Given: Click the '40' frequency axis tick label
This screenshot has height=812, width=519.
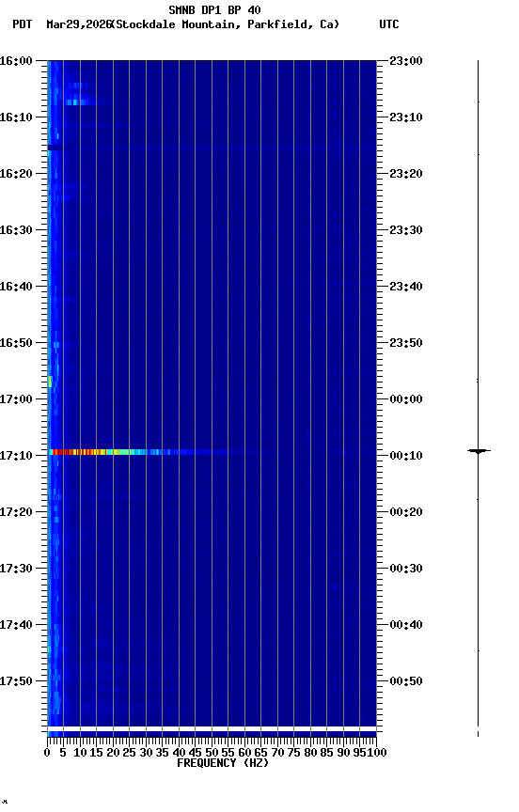Looking at the screenshot, I should [179, 753].
